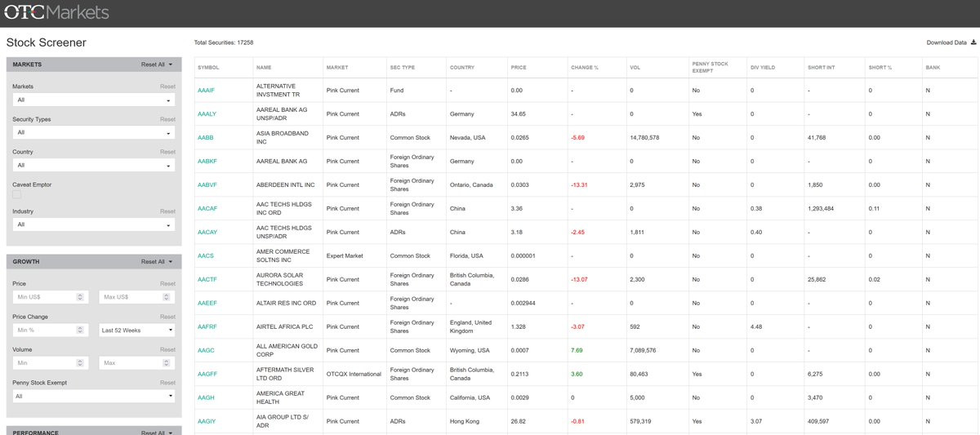
Task: Reset the Penny Stock Exempt filter
Action: pyautogui.click(x=167, y=382)
